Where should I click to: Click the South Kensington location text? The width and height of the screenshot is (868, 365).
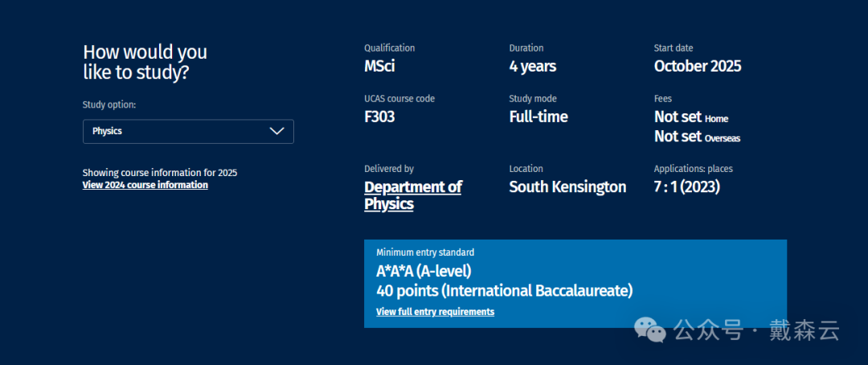pos(567,187)
